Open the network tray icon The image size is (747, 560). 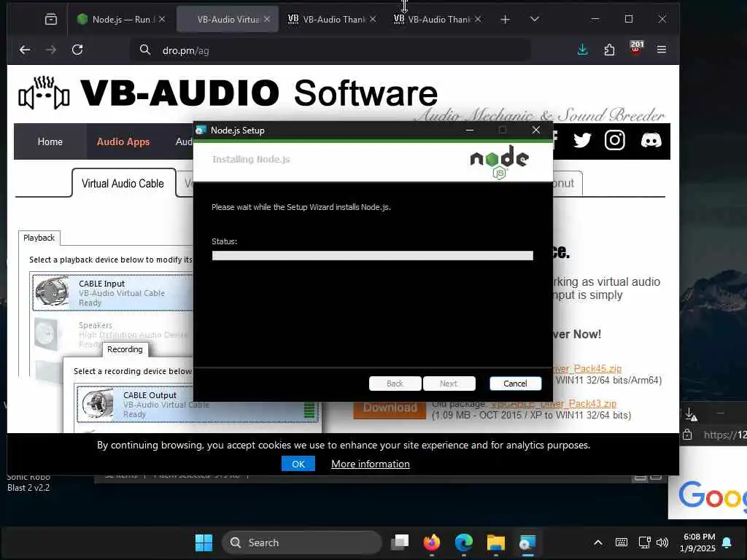coord(644,542)
